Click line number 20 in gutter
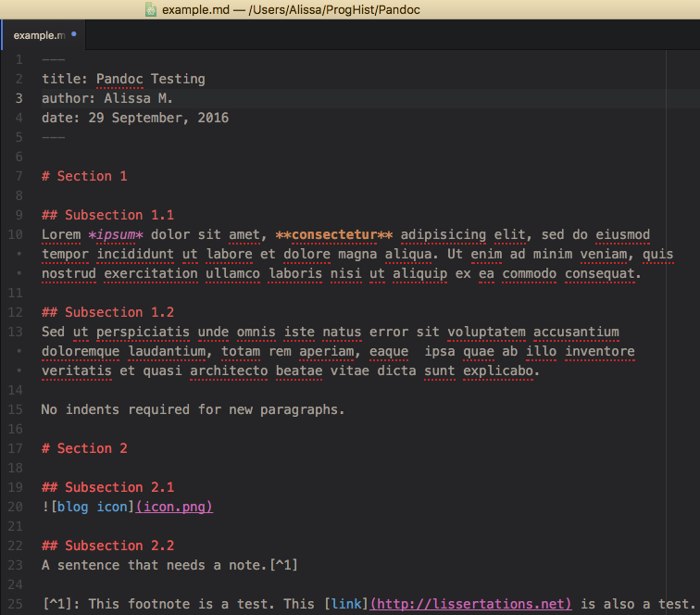This screenshot has height=615, width=700. pyautogui.click(x=15, y=507)
